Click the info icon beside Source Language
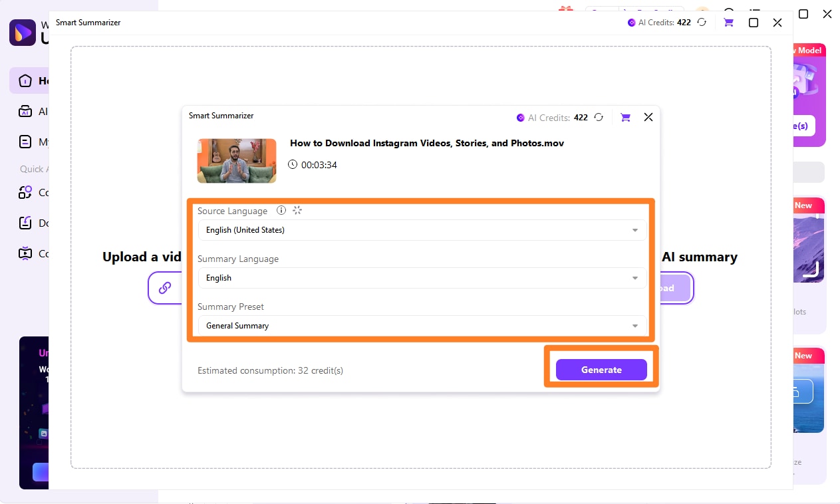Screen dimensions: 840x504 coord(281,210)
